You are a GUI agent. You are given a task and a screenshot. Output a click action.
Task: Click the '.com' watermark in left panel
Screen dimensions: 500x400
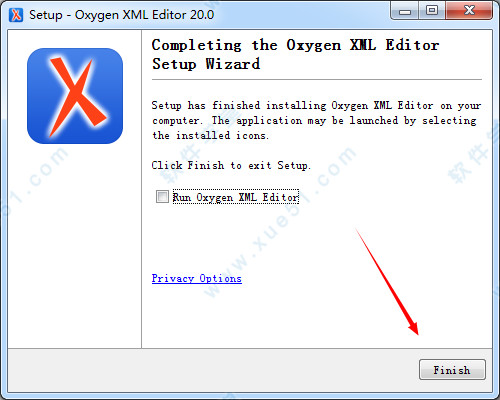(48, 167)
